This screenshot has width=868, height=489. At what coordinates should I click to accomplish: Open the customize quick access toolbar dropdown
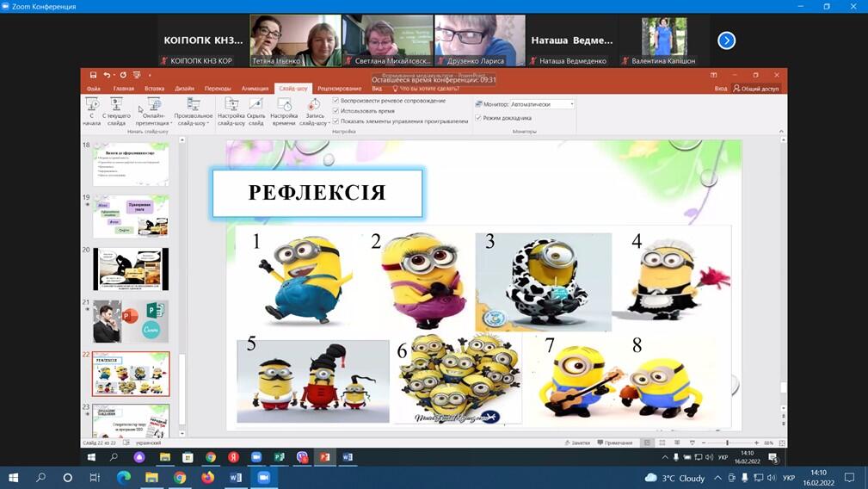tap(150, 75)
